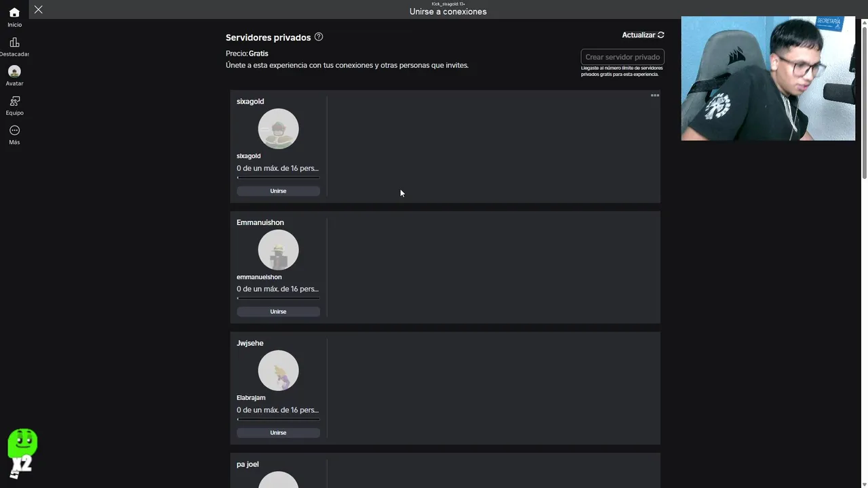This screenshot has height=488, width=868.
Task: Refresh list with Actualizar
Action: [x=643, y=35]
